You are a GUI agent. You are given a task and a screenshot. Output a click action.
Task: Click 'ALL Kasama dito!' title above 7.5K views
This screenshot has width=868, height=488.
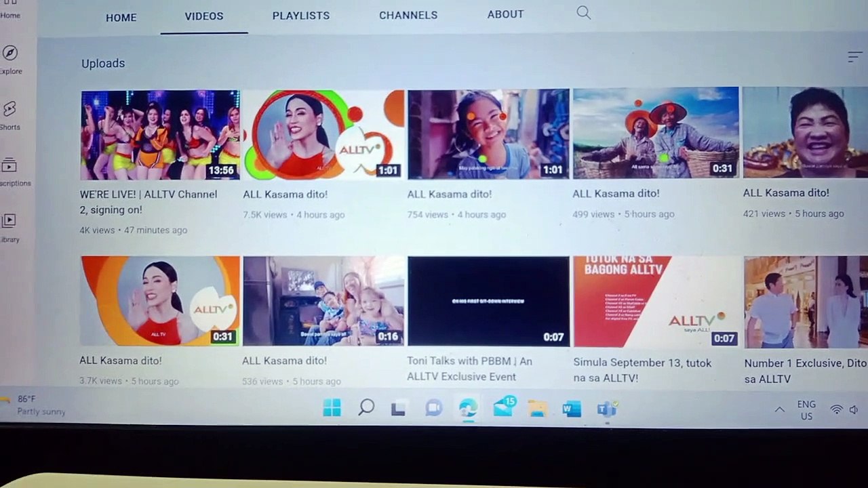pyautogui.click(x=285, y=194)
